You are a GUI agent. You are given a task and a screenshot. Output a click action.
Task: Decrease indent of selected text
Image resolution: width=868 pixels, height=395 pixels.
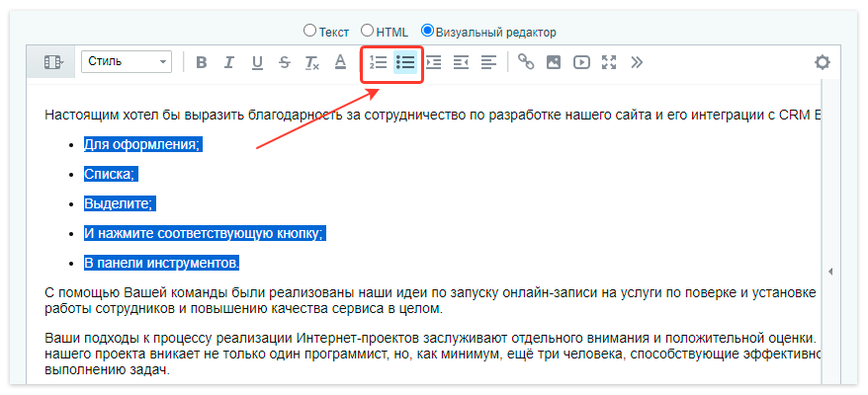pyautogui.click(x=461, y=62)
